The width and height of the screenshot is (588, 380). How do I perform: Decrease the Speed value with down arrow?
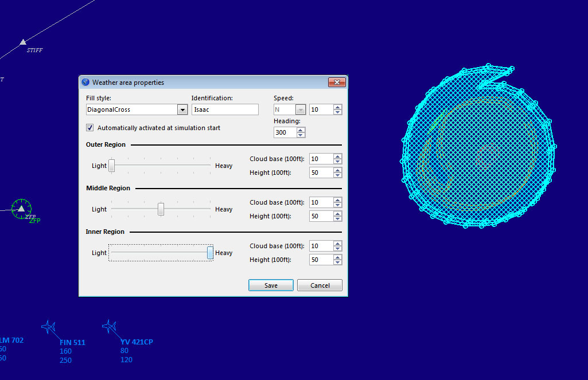click(338, 112)
